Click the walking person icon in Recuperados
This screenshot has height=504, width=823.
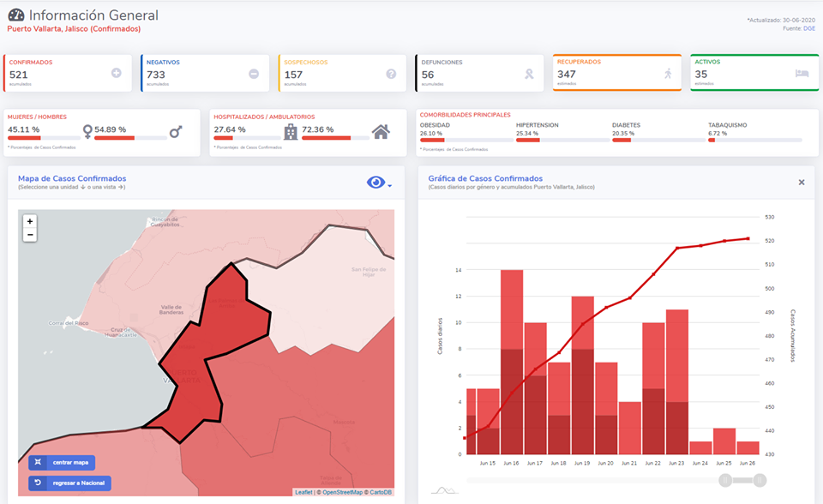[x=668, y=74]
